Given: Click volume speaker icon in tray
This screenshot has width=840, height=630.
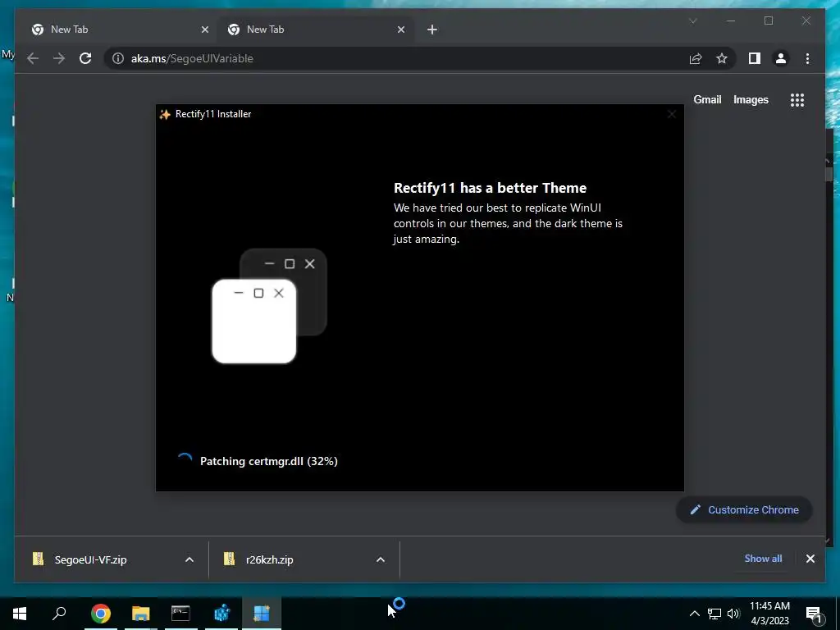Looking at the screenshot, I should (733, 614).
